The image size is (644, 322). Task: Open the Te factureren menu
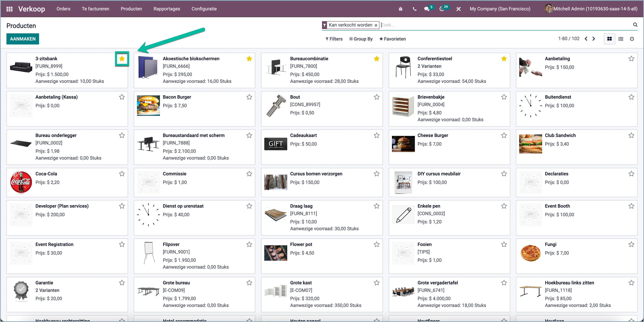tap(96, 9)
